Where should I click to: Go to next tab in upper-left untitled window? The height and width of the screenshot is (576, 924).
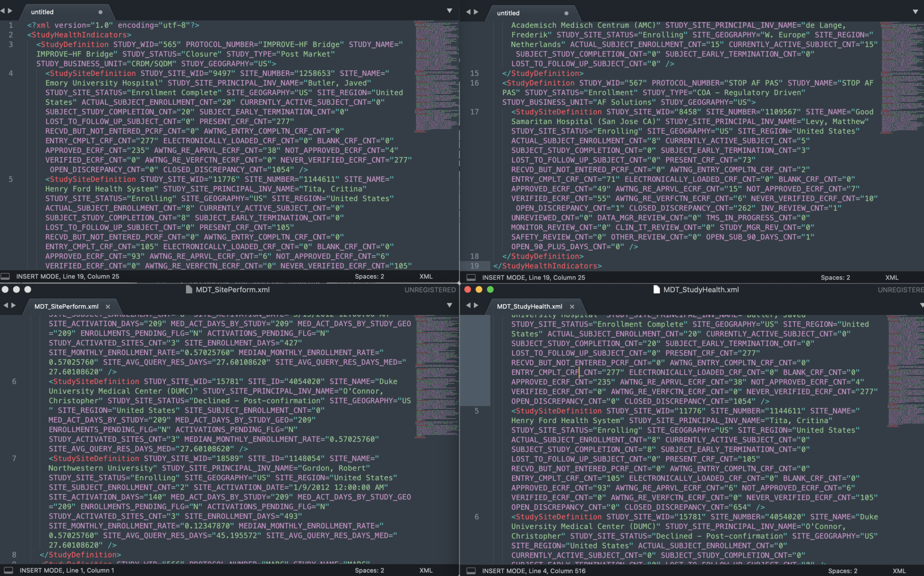point(10,11)
